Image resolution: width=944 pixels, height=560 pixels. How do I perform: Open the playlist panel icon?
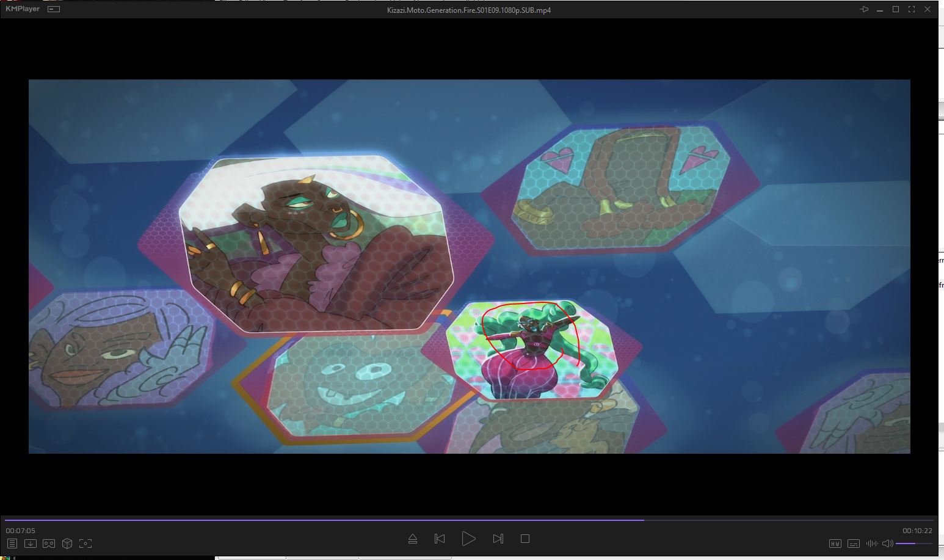[12, 544]
